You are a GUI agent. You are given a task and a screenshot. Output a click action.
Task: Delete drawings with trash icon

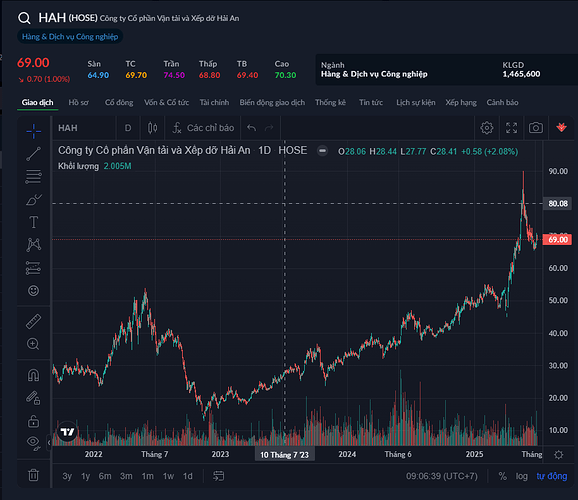(33, 475)
